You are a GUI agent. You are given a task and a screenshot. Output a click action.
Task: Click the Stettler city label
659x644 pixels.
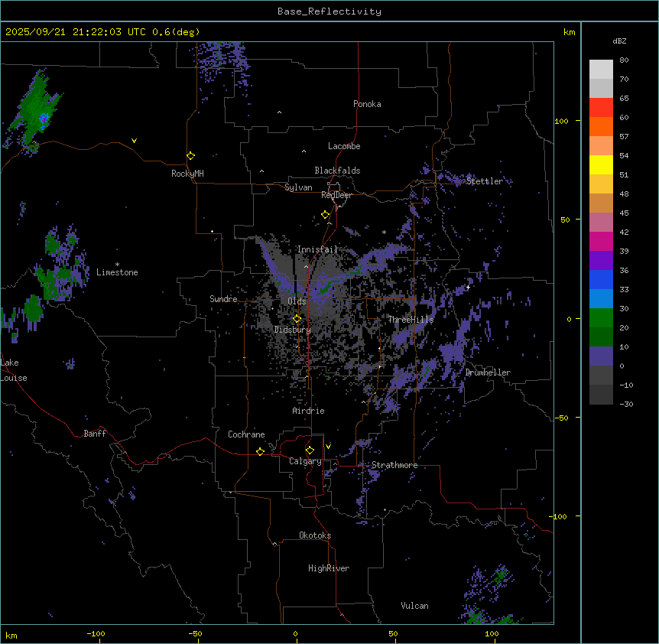coord(485,181)
